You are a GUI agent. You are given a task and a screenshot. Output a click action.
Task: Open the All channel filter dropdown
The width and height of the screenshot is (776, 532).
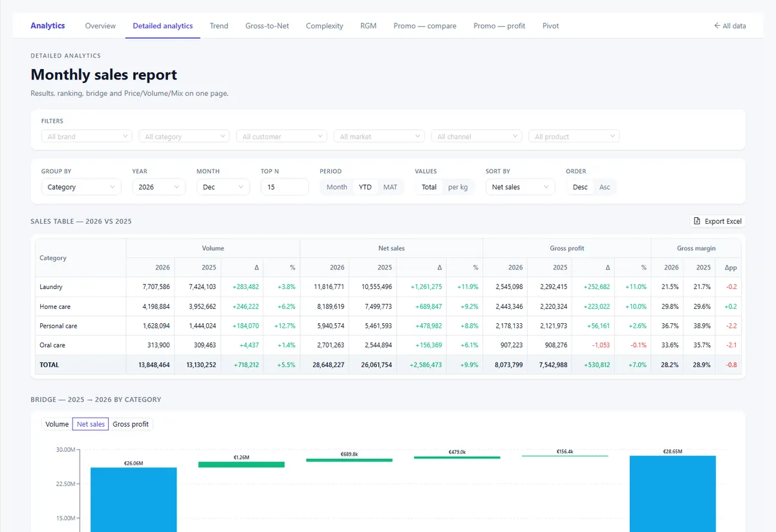(x=477, y=136)
